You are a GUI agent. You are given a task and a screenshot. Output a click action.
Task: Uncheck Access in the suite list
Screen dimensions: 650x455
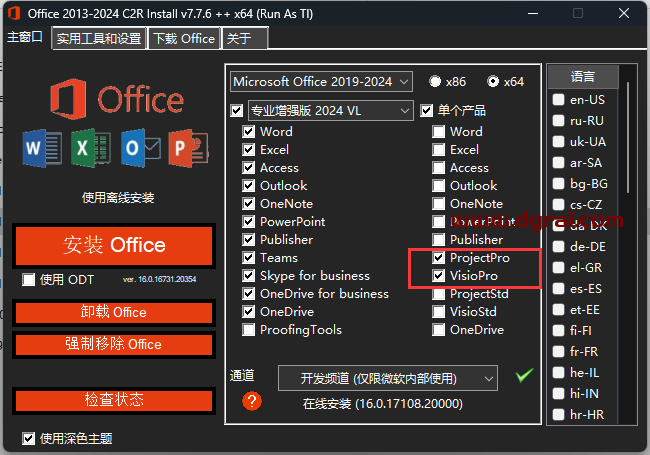pyautogui.click(x=248, y=168)
